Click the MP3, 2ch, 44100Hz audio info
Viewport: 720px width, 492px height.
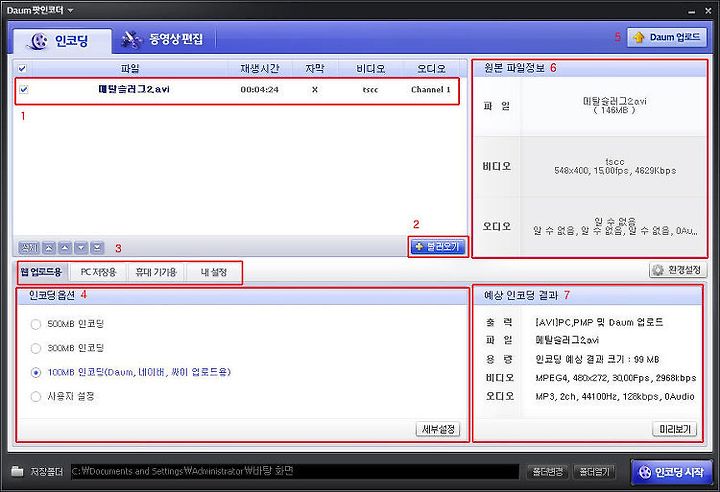[x=615, y=396]
